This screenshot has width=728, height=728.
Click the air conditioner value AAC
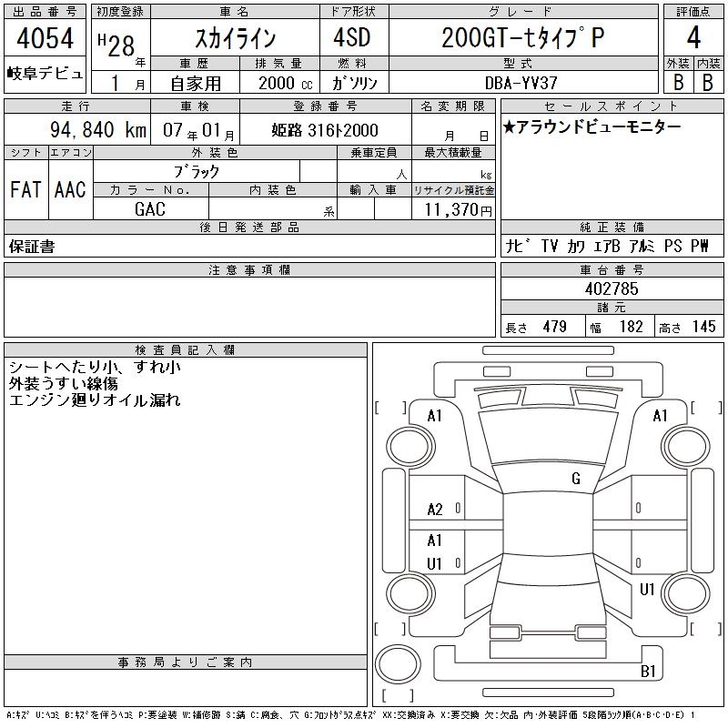point(70,189)
